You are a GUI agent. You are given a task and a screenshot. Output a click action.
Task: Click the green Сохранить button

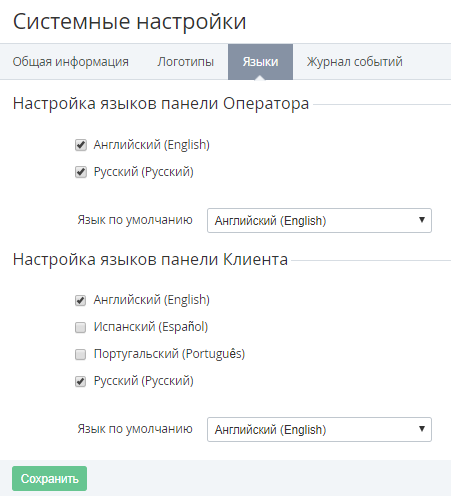coord(49,478)
